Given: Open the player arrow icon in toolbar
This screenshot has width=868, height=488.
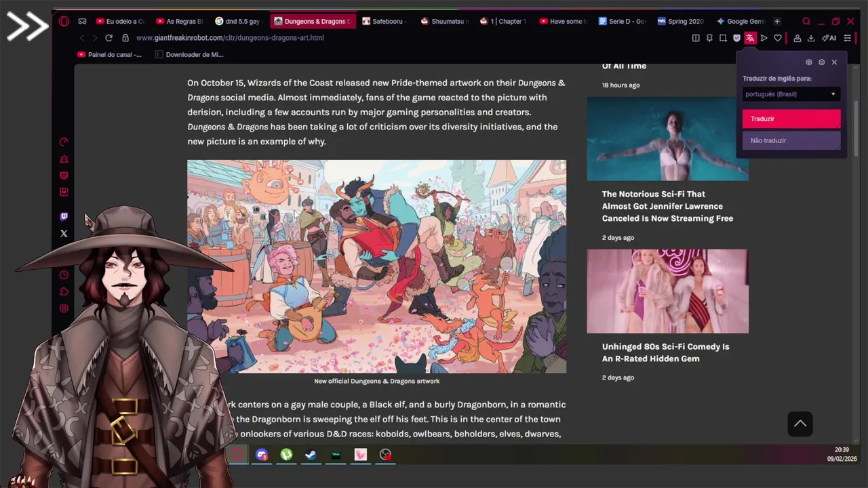Looking at the screenshot, I should (x=764, y=38).
